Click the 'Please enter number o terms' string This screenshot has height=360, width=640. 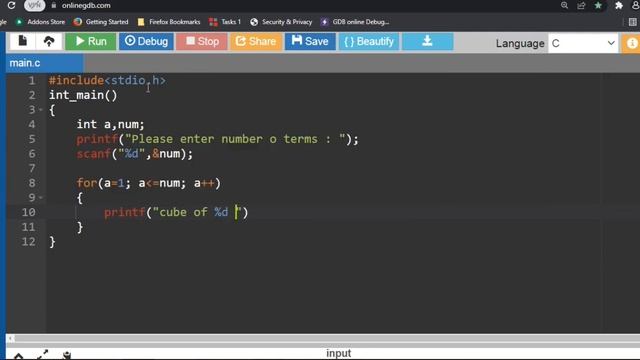(235, 139)
